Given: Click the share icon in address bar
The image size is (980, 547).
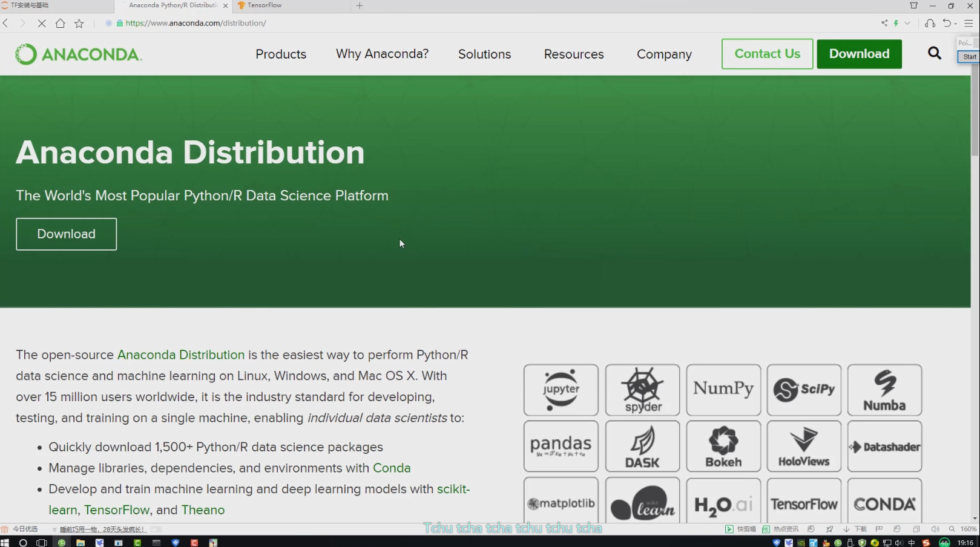Looking at the screenshot, I should 884,23.
